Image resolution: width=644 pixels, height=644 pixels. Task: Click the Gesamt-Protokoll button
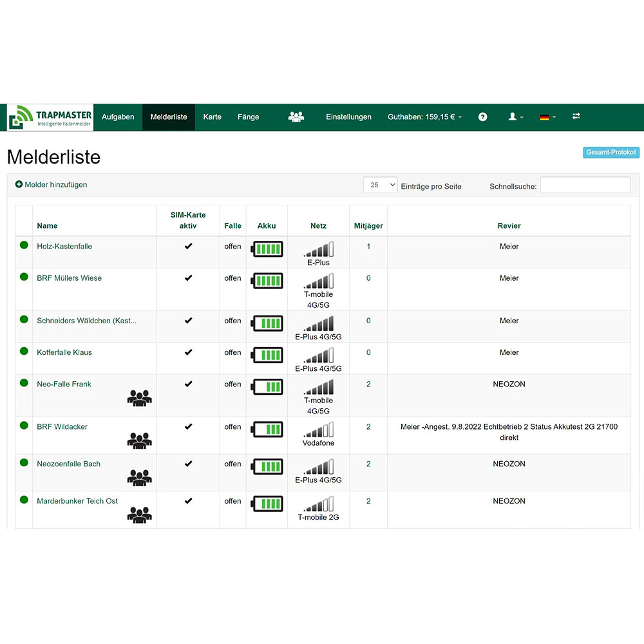pyautogui.click(x=611, y=153)
